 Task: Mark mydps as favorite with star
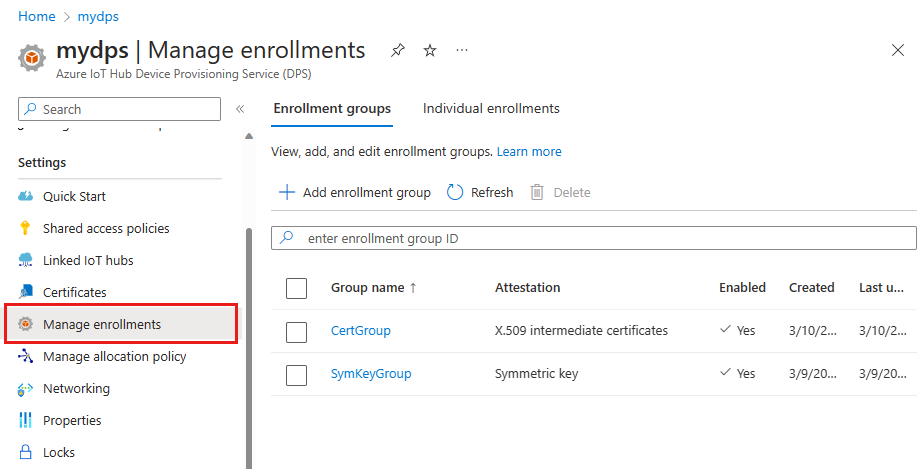point(430,50)
